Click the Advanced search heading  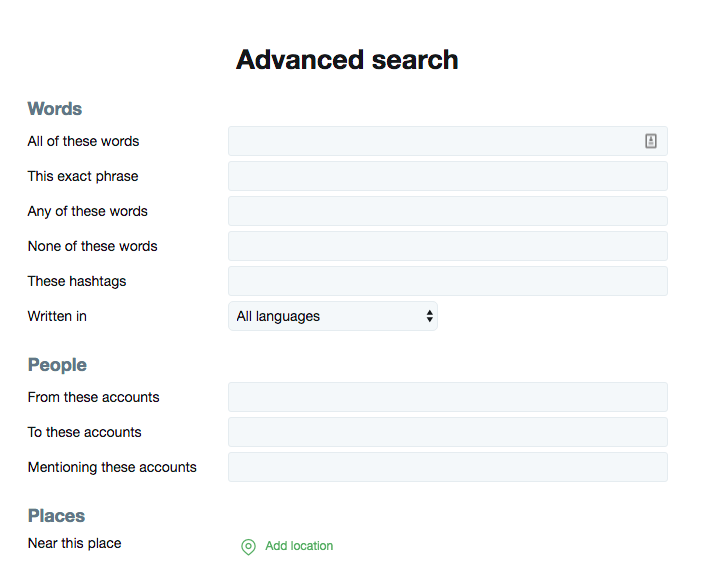tap(347, 60)
